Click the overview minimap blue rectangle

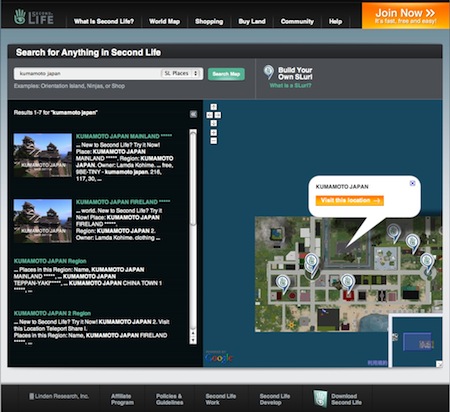click(417, 342)
